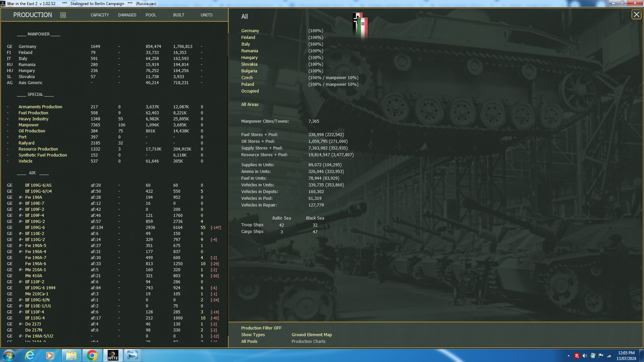Open Google Chrome from the taskbar

92,355
